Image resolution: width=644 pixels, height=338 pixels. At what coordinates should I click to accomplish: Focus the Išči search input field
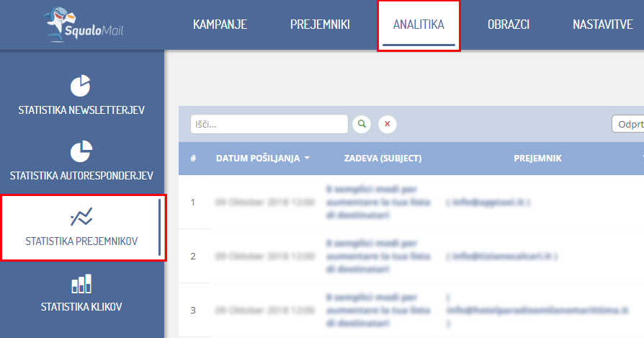(269, 125)
